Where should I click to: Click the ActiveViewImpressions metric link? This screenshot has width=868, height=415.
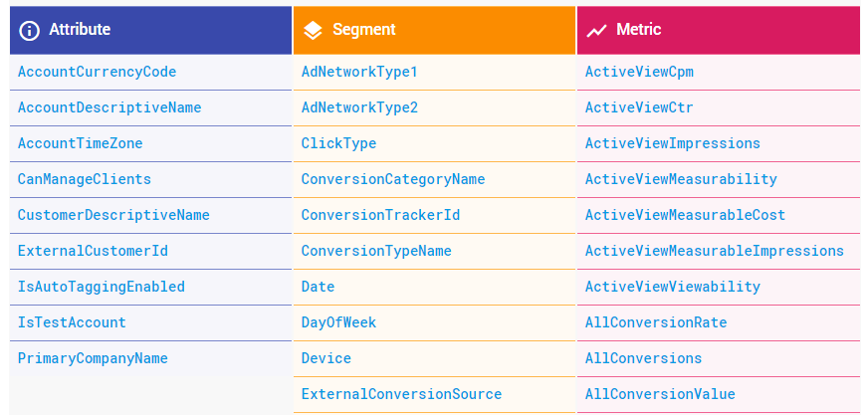point(672,143)
